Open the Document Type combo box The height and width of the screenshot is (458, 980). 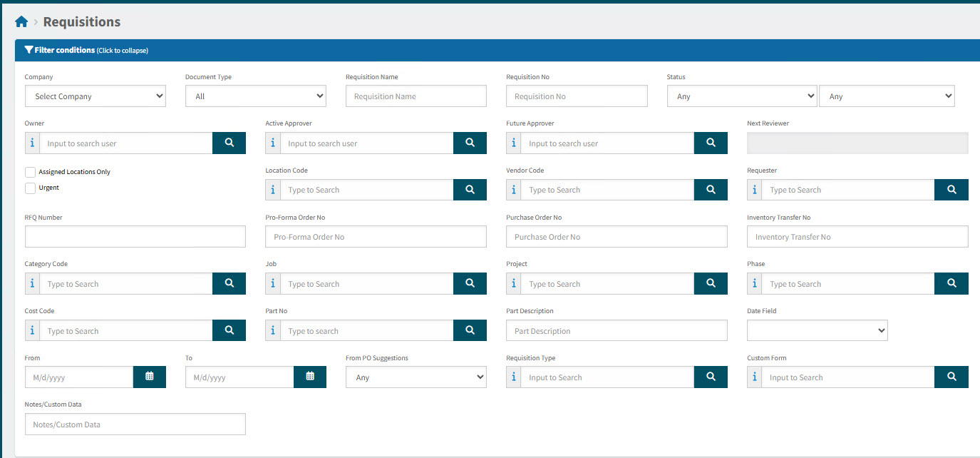coord(255,96)
